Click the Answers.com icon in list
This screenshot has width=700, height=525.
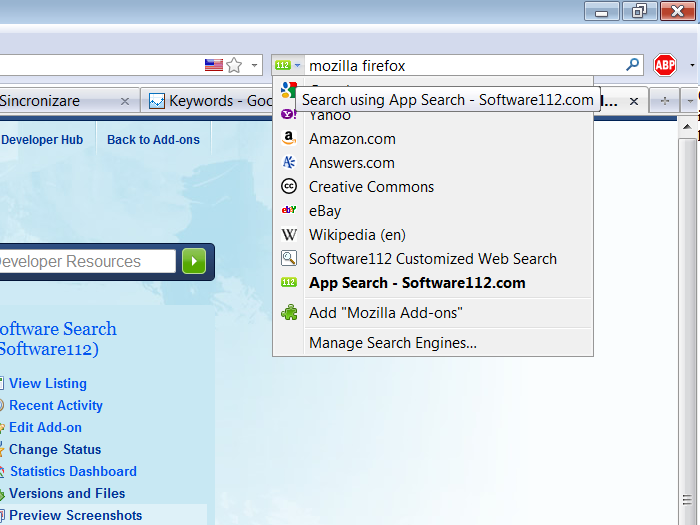(x=289, y=162)
